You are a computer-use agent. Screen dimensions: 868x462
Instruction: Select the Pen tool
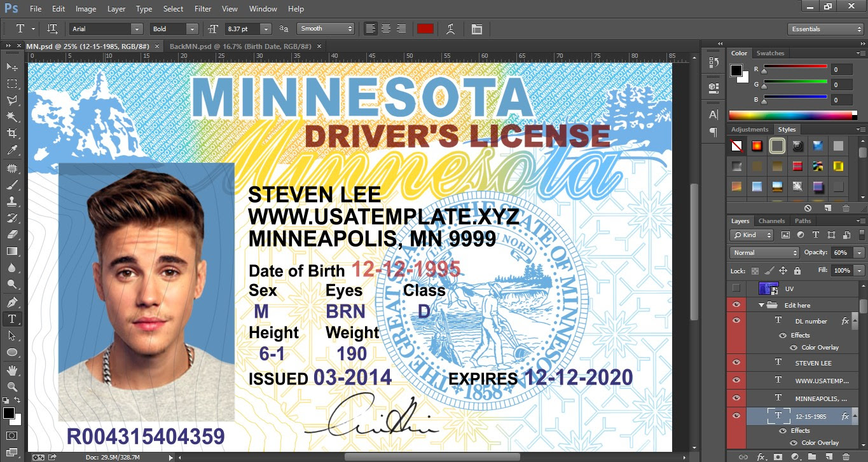click(x=11, y=302)
